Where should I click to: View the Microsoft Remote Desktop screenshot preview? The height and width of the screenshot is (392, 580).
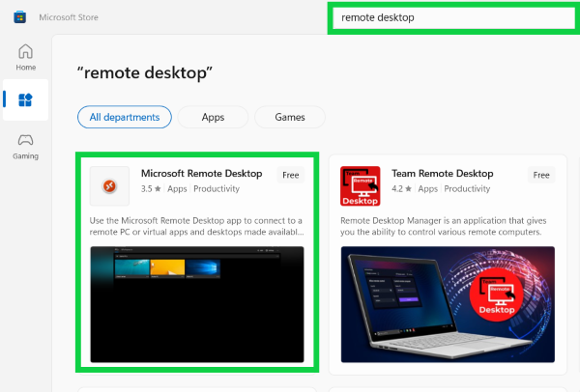(x=196, y=303)
